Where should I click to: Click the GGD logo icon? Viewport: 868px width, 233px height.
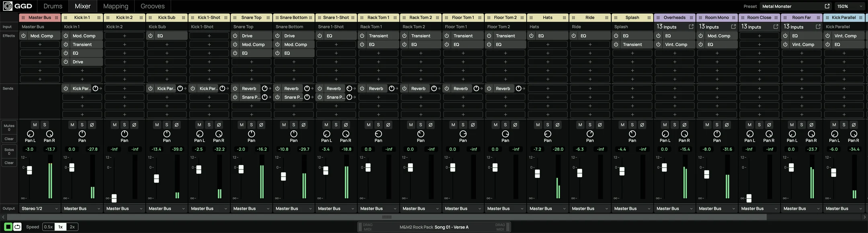click(8, 6)
